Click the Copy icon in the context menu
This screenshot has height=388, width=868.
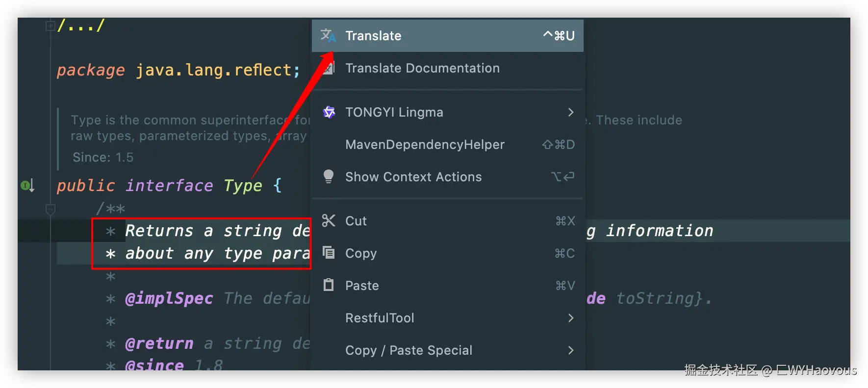[329, 253]
